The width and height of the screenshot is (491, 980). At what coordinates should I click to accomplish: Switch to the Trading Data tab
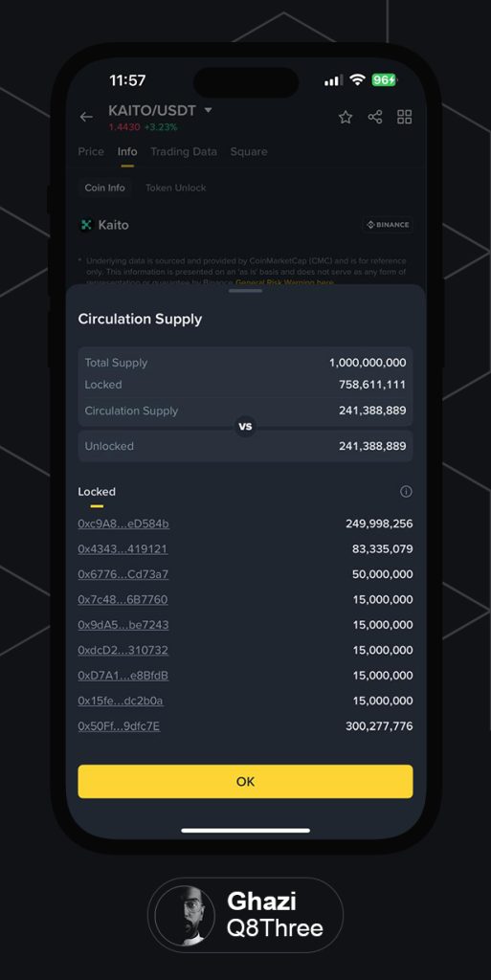(184, 151)
